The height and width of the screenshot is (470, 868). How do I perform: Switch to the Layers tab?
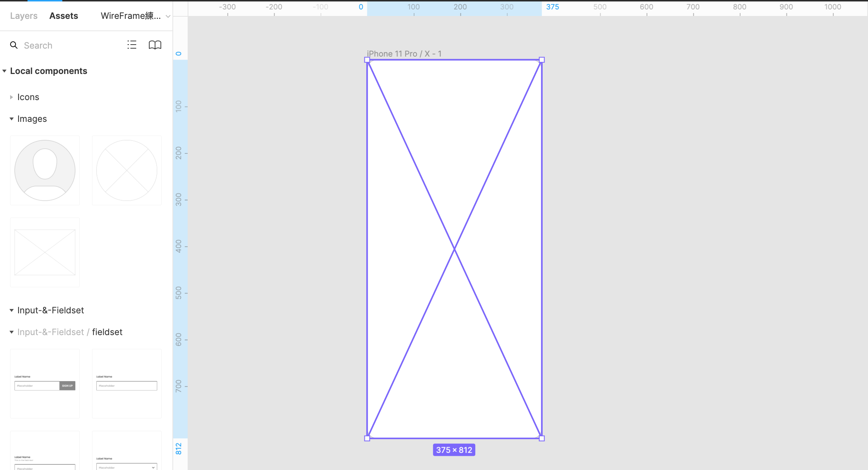point(24,16)
